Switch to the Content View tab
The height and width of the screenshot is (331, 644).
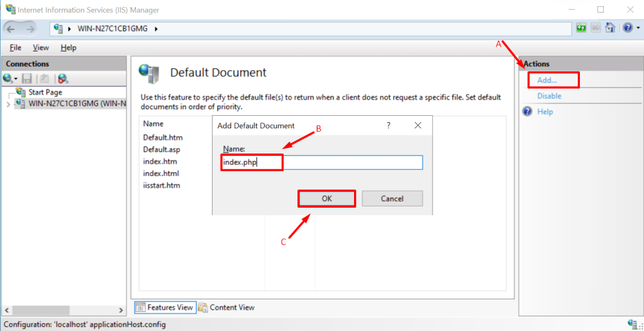point(226,307)
